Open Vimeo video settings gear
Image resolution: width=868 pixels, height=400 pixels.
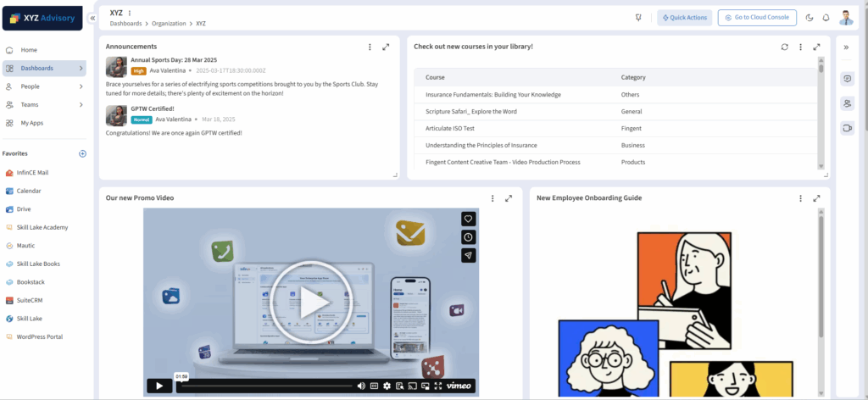pyautogui.click(x=387, y=386)
